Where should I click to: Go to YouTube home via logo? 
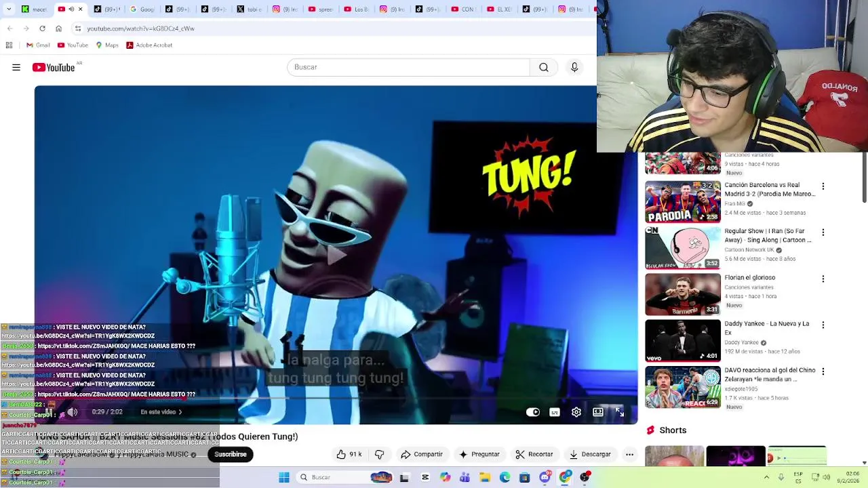point(53,67)
